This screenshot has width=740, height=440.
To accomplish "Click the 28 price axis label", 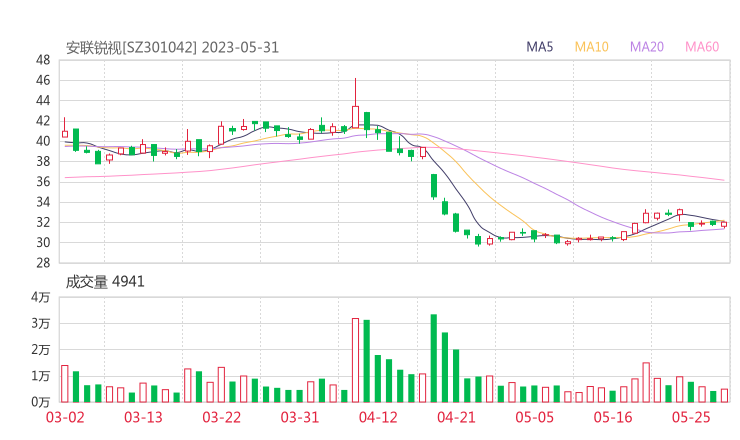I will click(x=43, y=263).
